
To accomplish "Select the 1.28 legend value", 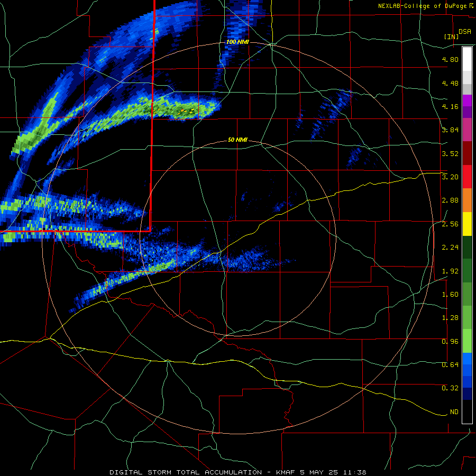I will 450,318.
